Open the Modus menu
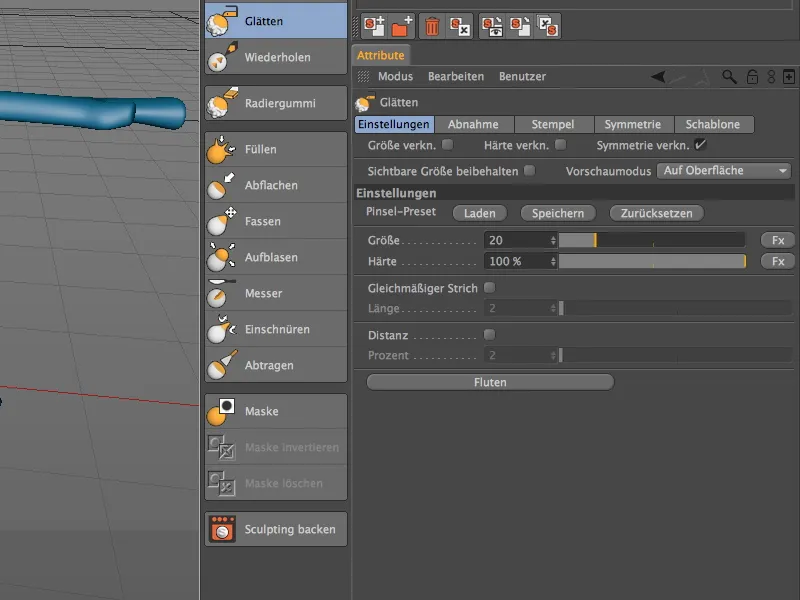The width and height of the screenshot is (800, 600). [395, 77]
